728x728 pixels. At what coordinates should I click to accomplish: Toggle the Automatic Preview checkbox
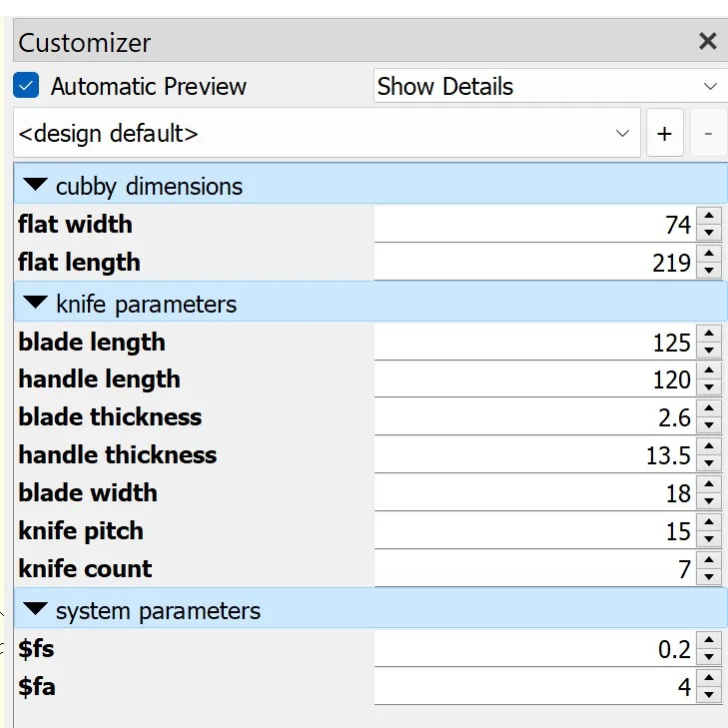26,86
